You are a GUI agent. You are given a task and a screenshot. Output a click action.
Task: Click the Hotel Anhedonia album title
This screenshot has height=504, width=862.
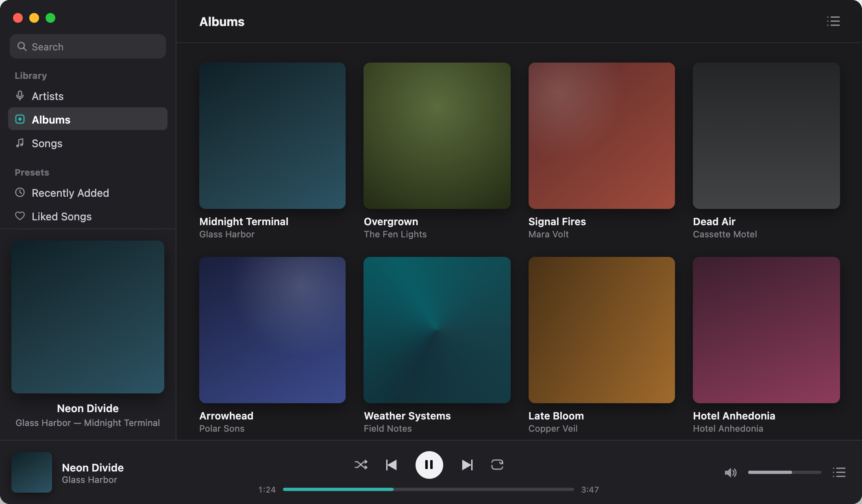[734, 416]
